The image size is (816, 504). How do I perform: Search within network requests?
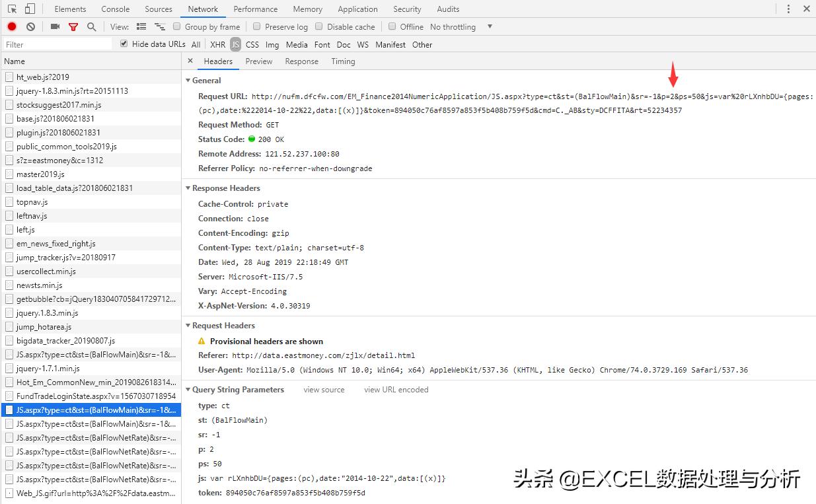pyautogui.click(x=91, y=26)
